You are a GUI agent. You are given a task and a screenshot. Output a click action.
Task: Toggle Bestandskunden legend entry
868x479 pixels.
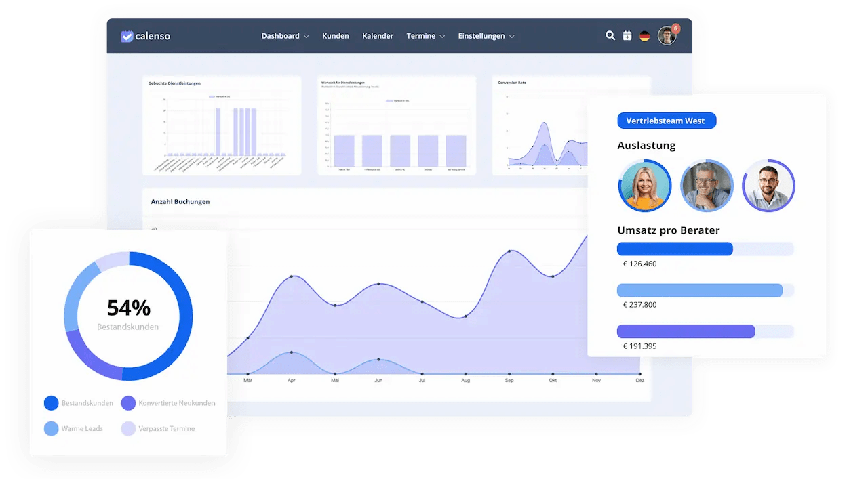79,403
